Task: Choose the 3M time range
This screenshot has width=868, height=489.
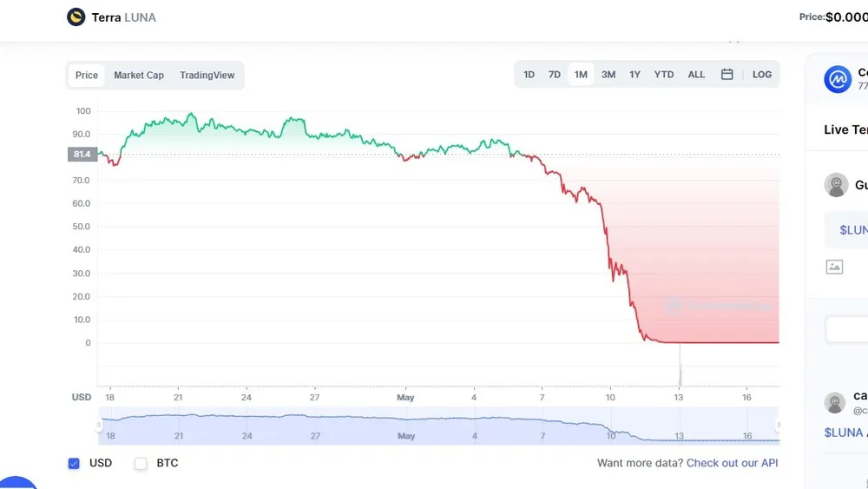Action: pyautogui.click(x=608, y=75)
